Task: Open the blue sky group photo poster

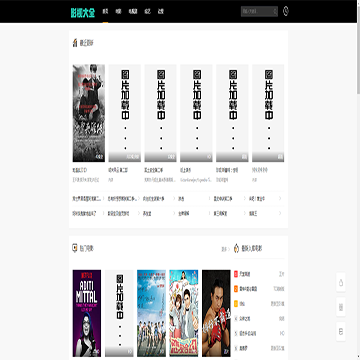Action: pos(151,313)
